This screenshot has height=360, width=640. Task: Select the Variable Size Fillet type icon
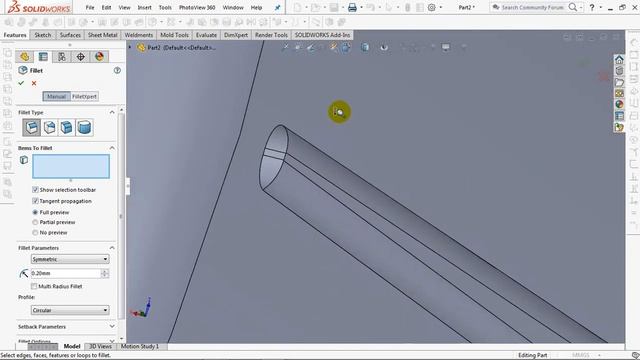click(x=49, y=127)
